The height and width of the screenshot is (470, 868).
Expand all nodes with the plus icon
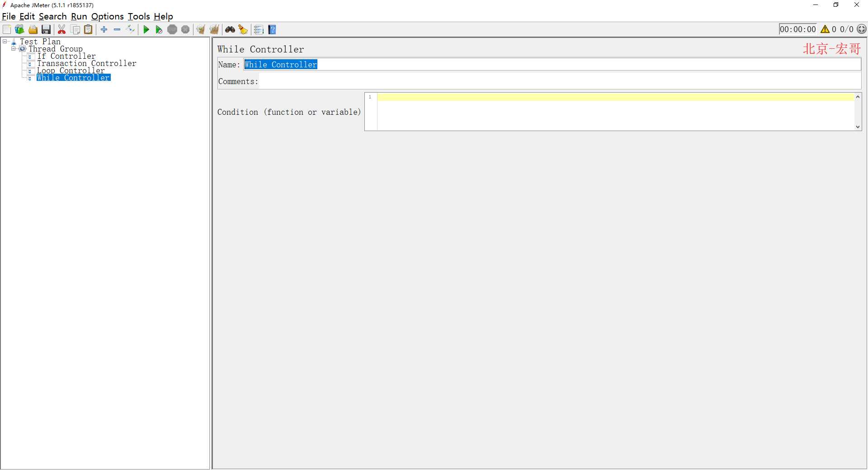coord(104,30)
